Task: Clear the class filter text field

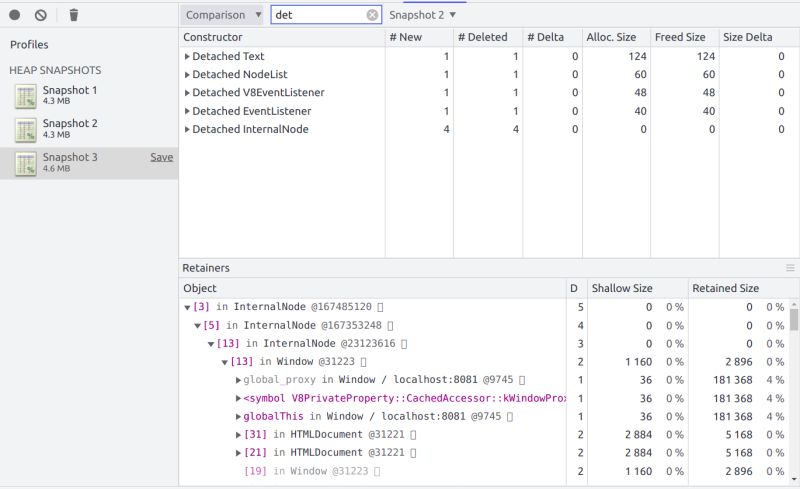Action: click(x=372, y=15)
